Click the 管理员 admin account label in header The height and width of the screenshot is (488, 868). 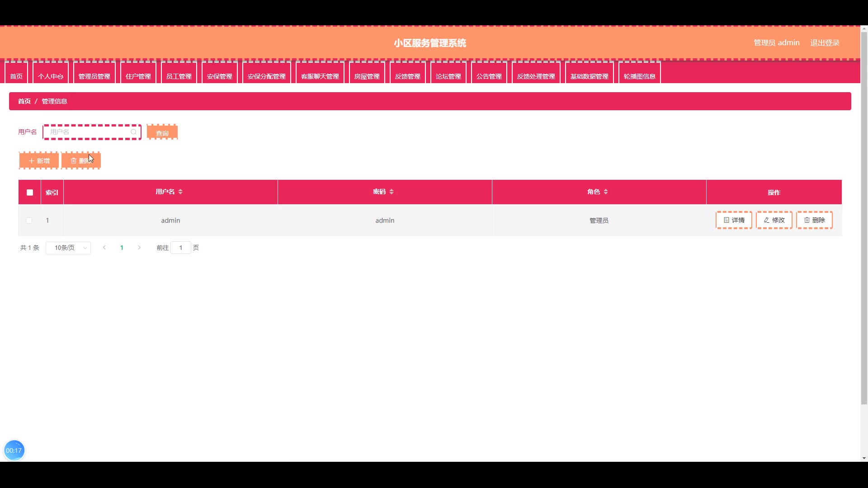pyautogui.click(x=776, y=43)
